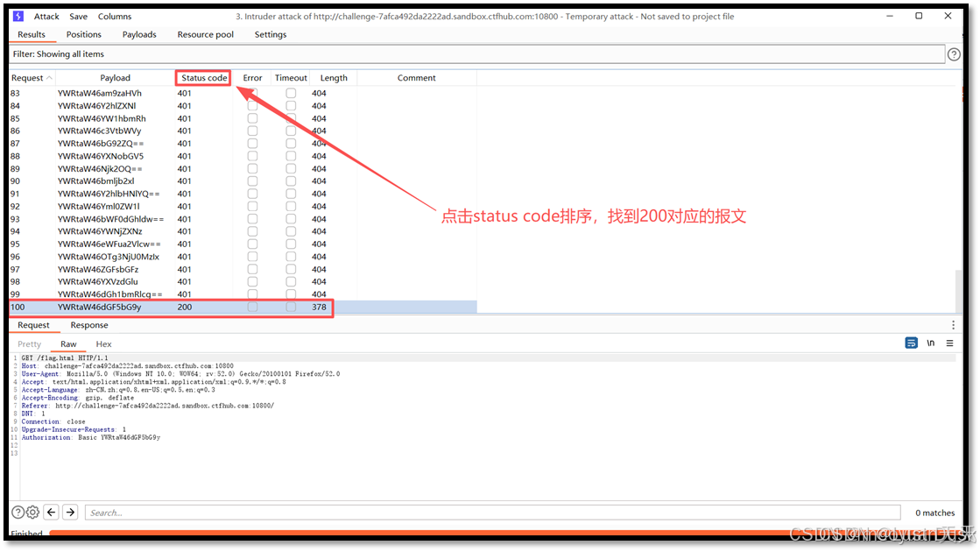This screenshot has width=980, height=552.
Task: Click the results table vertical scrollbar
Action: point(958,291)
